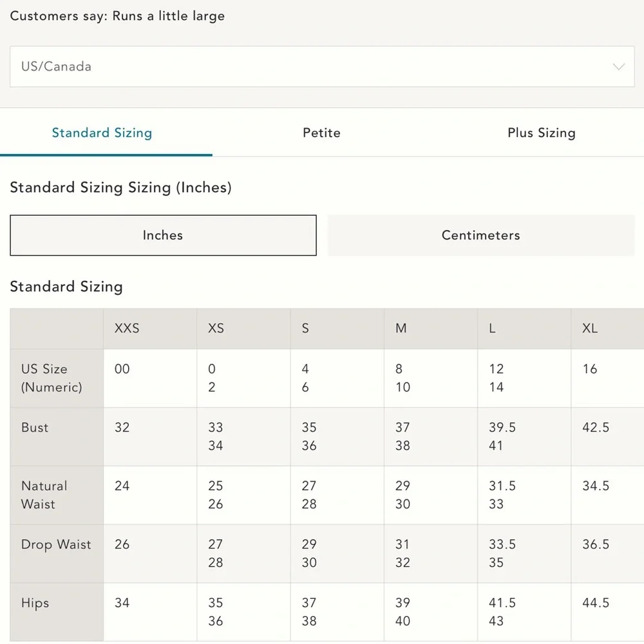The image size is (644, 644).
Task: Click the Bust row label
Action: pyautogui.click(x=35, y=428)
